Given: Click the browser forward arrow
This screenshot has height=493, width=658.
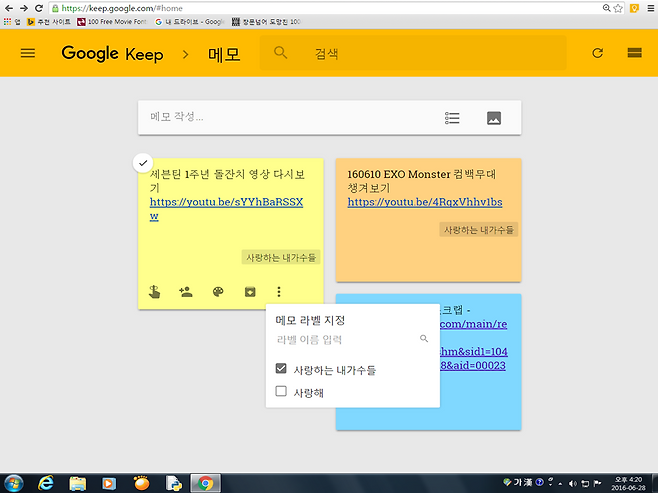Looking at the screenshot, I should tap(24, 8).
